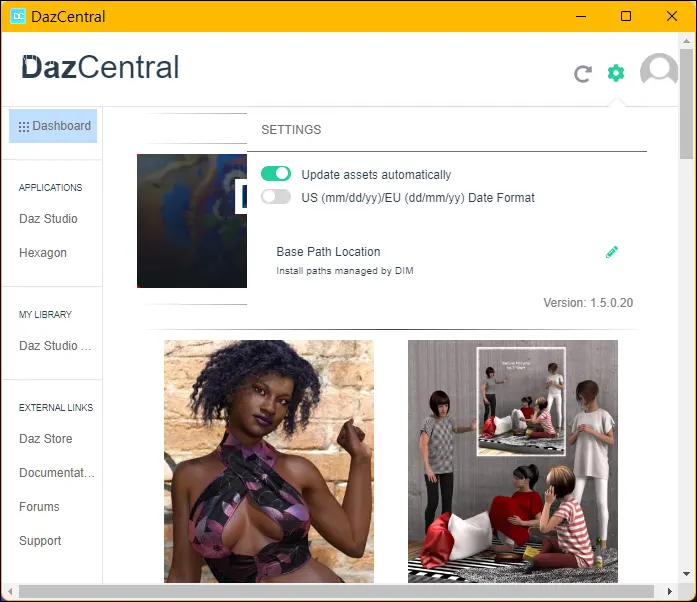
Task: Edit Base Path Location with pencil icon
Action: [x=612, y=252]
